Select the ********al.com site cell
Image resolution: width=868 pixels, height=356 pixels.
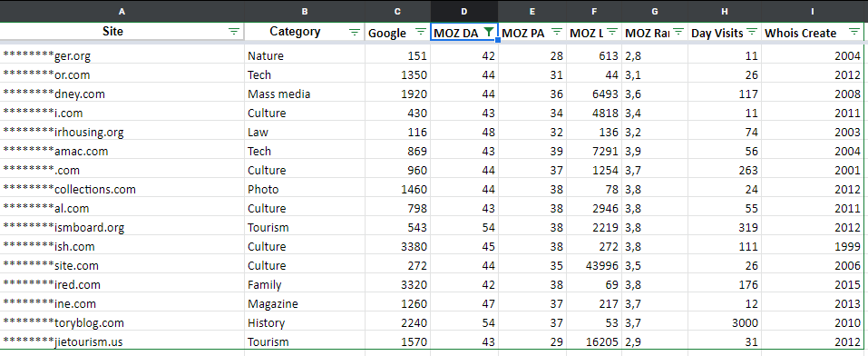[122, 208]
